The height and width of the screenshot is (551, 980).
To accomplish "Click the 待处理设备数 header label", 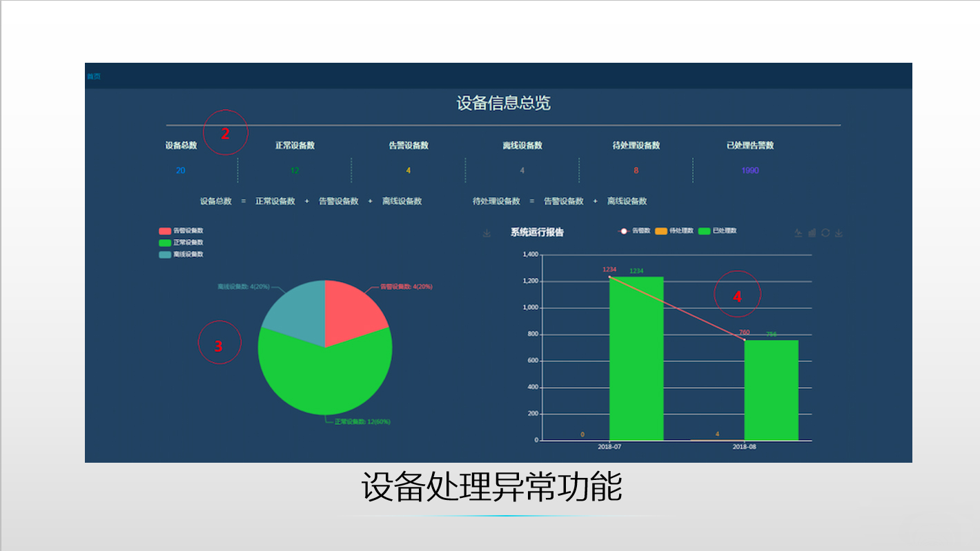I will click(636, 146).
